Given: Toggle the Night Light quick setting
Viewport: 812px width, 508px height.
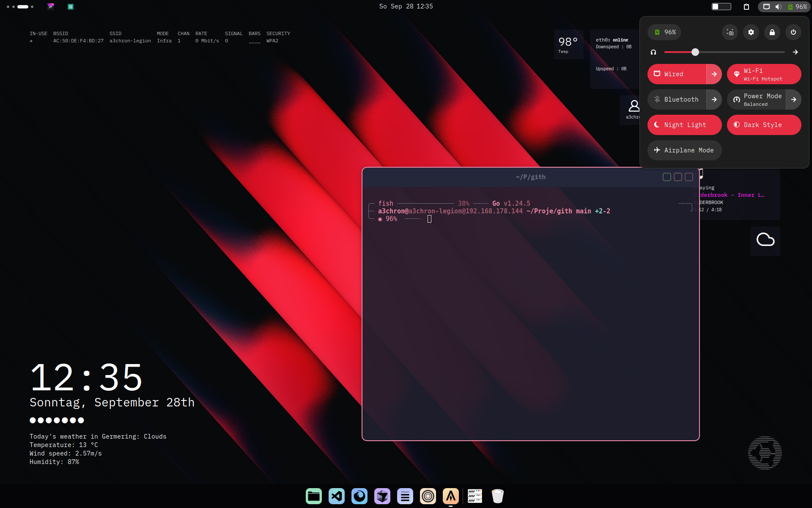Looking at the screenshot, I should 684,125.
